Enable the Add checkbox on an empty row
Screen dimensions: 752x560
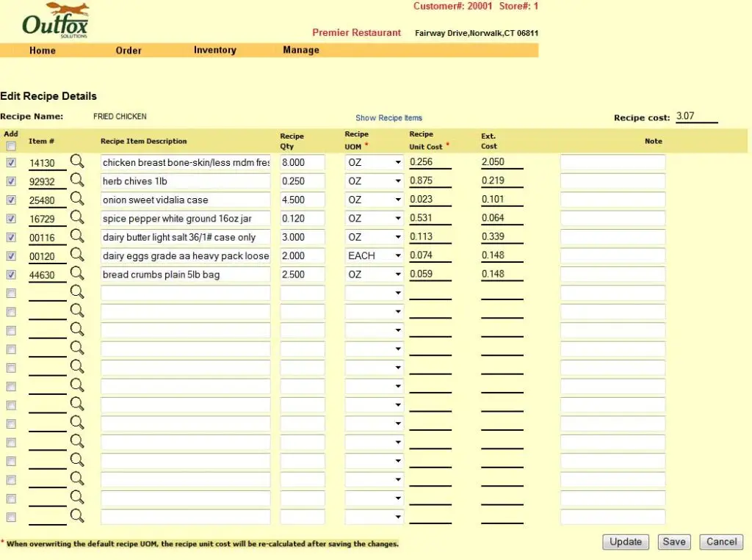[10, 293]
